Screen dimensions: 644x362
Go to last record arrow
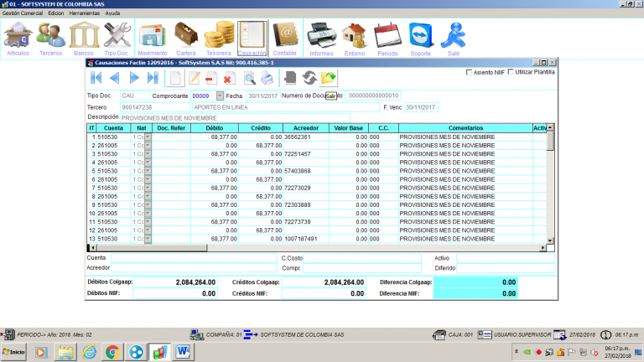[x=153, y=78]
